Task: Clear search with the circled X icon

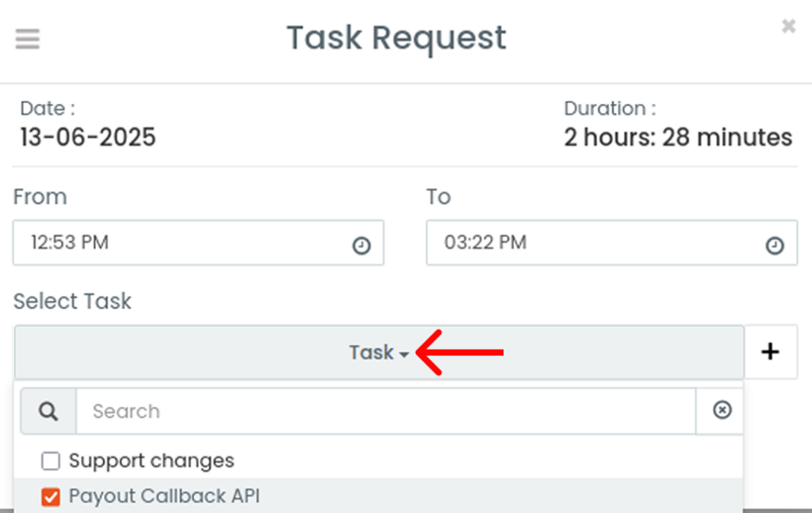Action: coord(722,410)
